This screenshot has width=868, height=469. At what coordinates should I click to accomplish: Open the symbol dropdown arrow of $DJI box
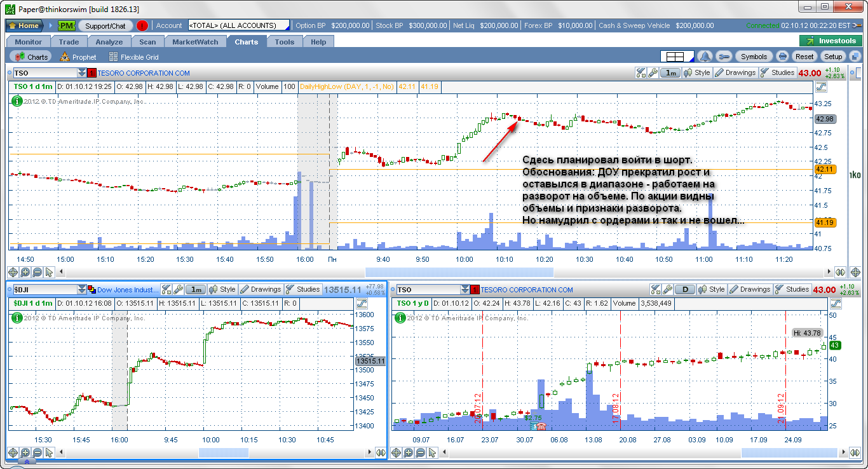(81, 290)
